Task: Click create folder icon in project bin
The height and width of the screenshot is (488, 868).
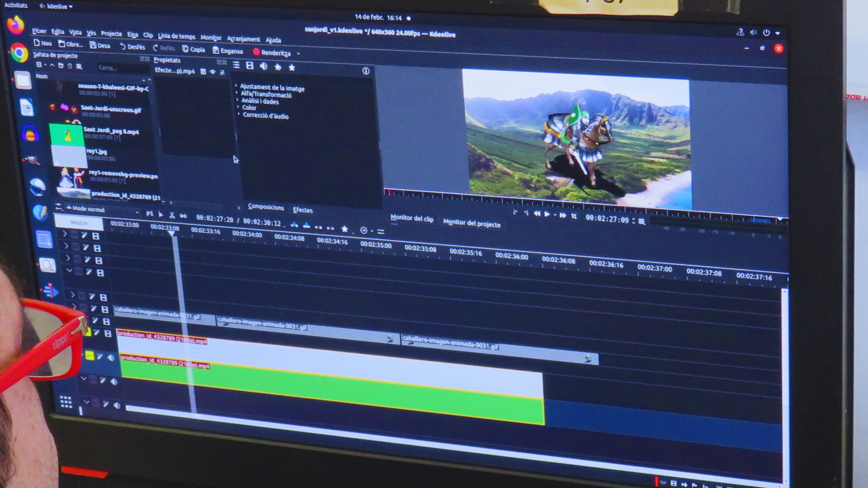Action: pyautogui.click(x=61, y=65)
